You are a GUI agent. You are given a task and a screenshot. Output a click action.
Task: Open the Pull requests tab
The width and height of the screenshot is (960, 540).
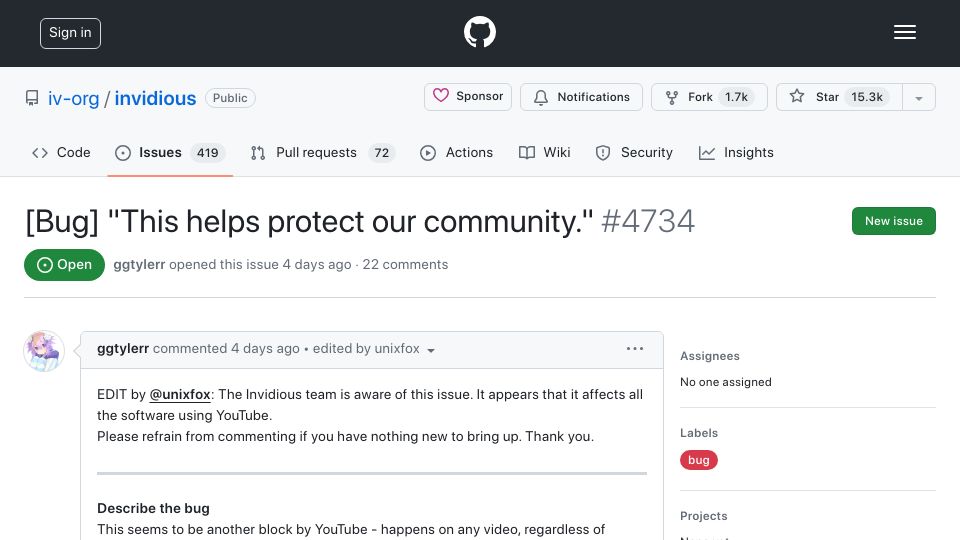click(x=322, y=152)
